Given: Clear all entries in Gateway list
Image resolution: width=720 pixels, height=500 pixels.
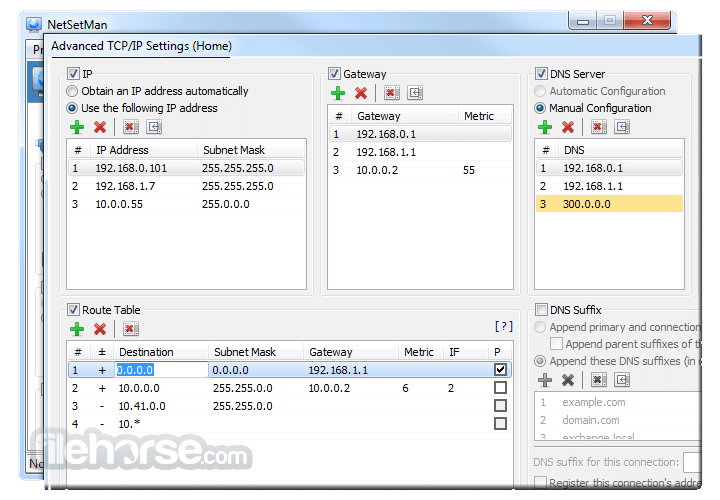Looking at the screenshot, I should pyautogui.click(x=392, y=93).
